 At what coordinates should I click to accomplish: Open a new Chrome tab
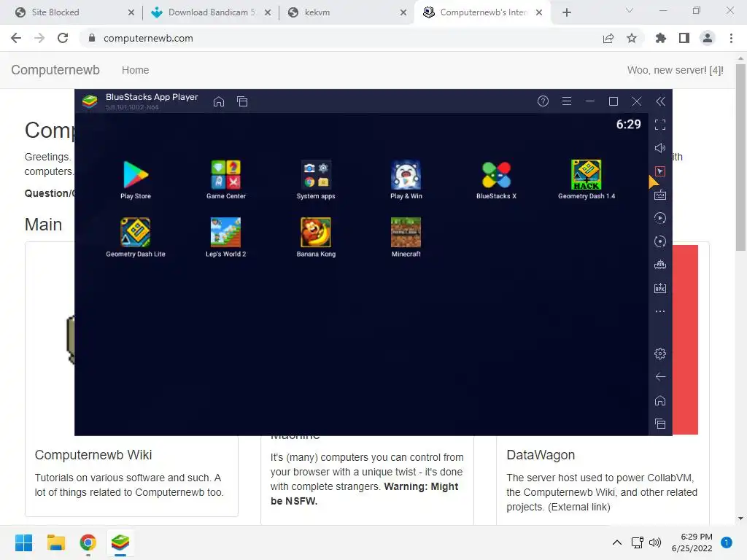pos(566,12)
